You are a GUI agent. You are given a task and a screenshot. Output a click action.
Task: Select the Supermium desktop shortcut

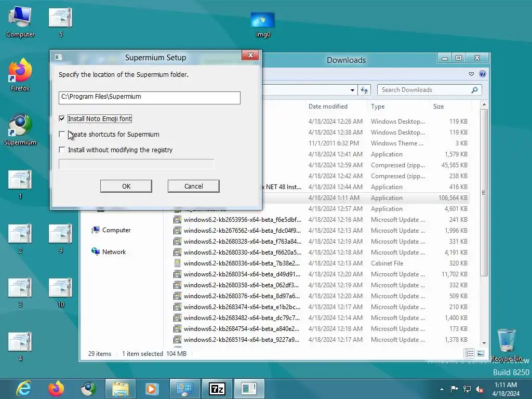point(20,129)
